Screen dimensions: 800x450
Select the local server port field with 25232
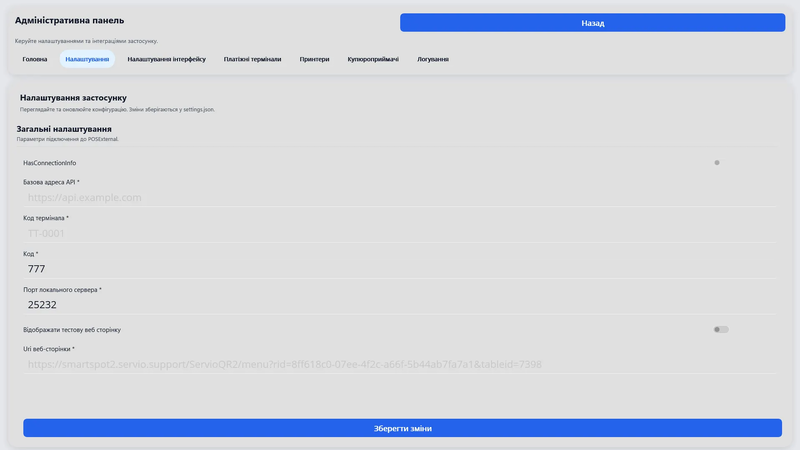tap(400, 305)
